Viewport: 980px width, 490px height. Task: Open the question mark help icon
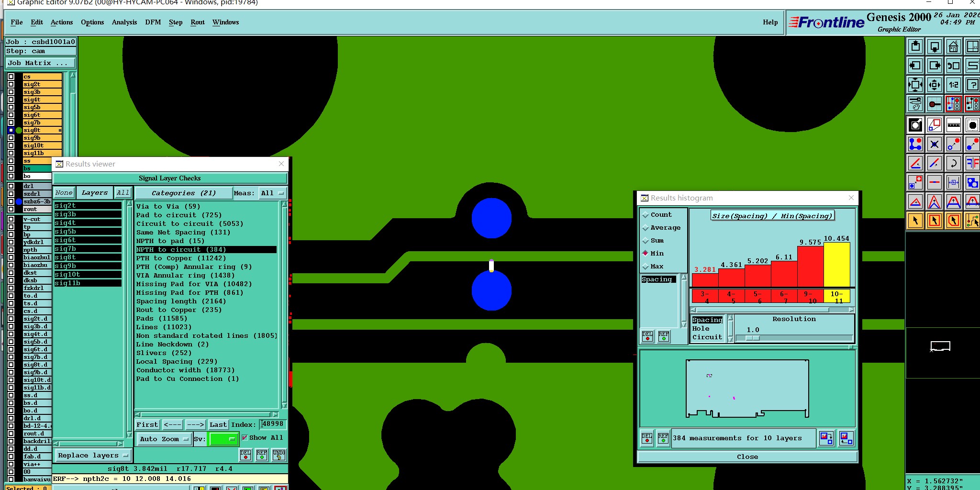click(x=972, y=85)
